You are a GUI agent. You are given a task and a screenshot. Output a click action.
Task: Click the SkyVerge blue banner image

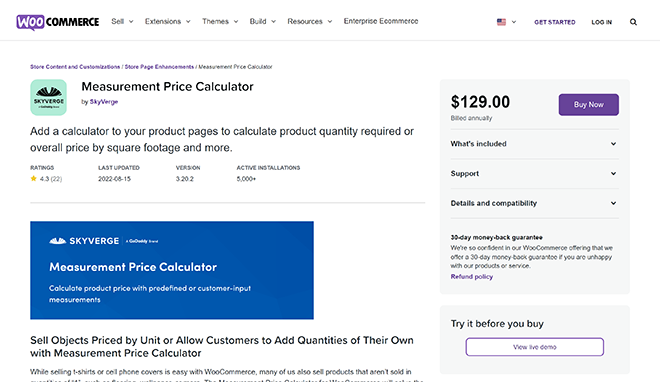pos(172,270)
